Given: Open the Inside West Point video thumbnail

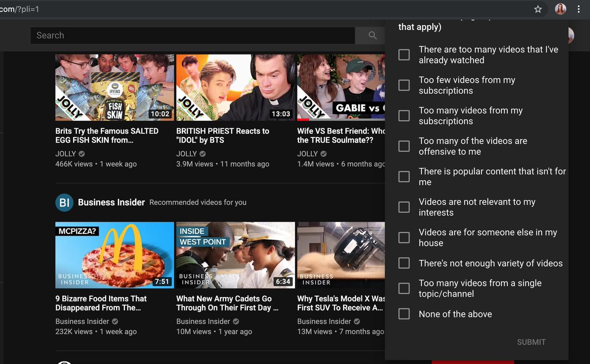Looking at the screenshot, I should click(x=236, y=255).
